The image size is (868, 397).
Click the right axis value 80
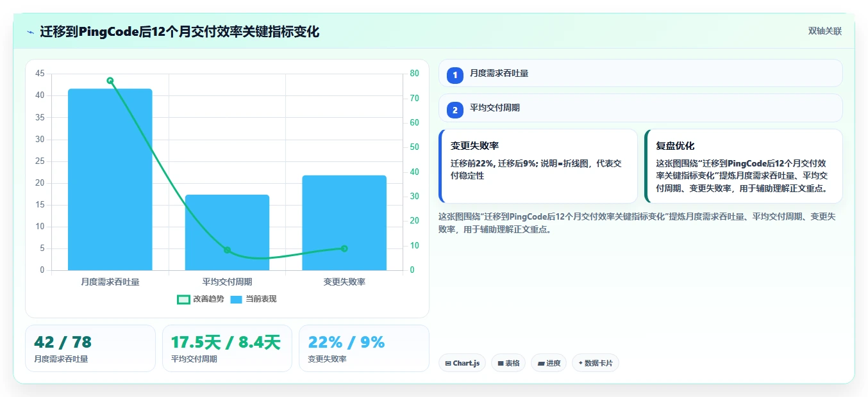click(x=414, y=74)
